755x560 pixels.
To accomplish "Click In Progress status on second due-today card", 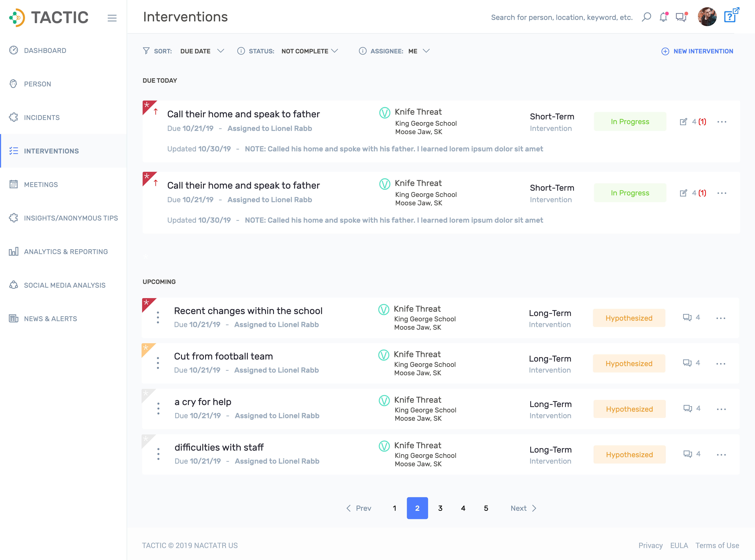I will click(630, 193).
